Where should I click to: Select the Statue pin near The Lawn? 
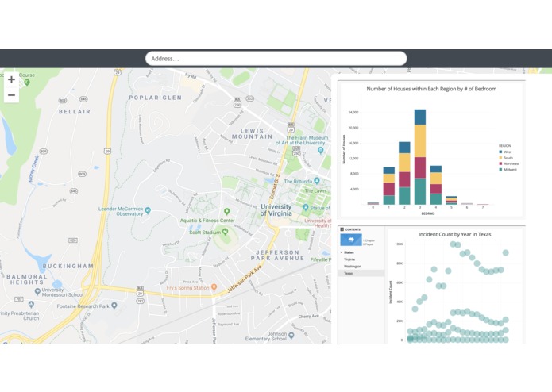click(x=306, y=207)
